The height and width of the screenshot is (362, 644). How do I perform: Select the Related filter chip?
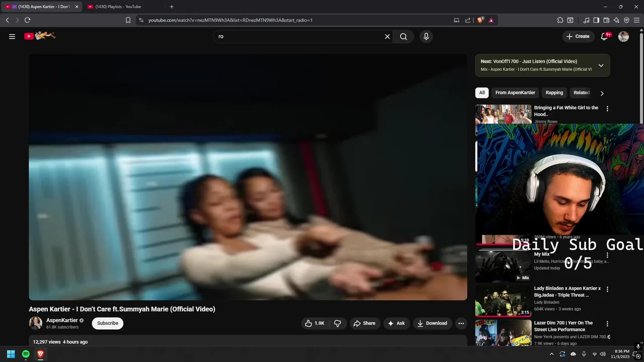click(x=582, y=93)
